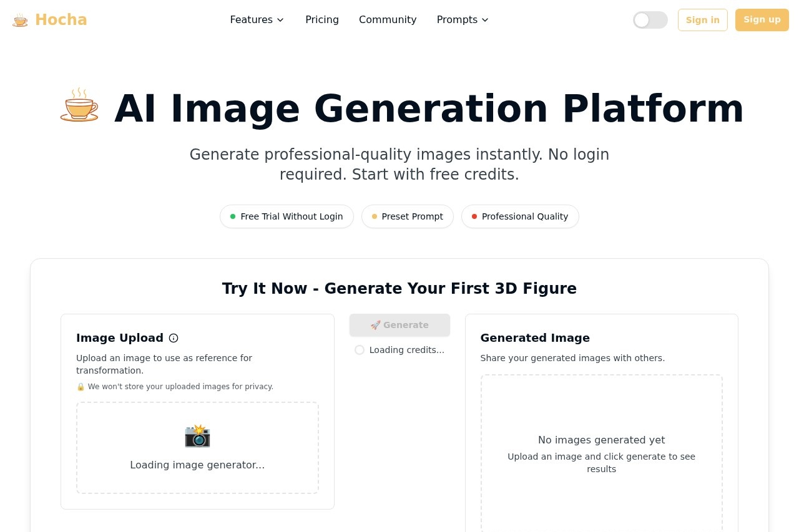799x532 pixels.
Task: Click the lock icon by privacy notice
Action: (81, 387)
